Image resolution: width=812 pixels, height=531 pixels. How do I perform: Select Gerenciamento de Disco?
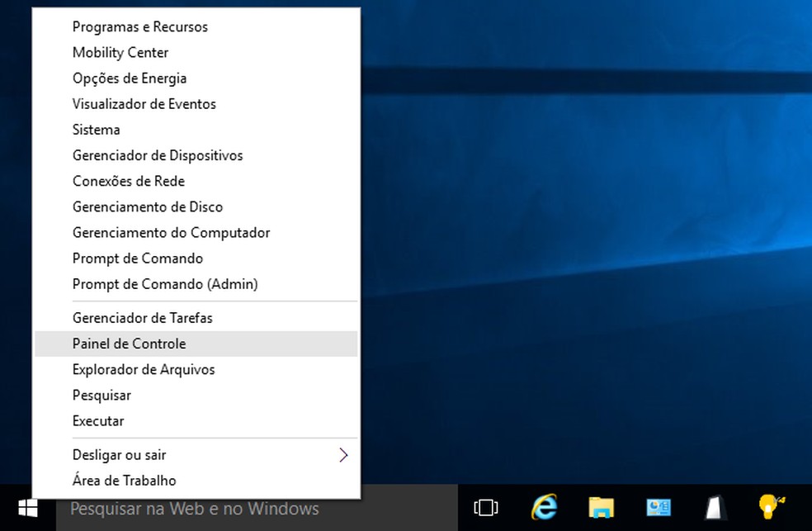point(148,206)
